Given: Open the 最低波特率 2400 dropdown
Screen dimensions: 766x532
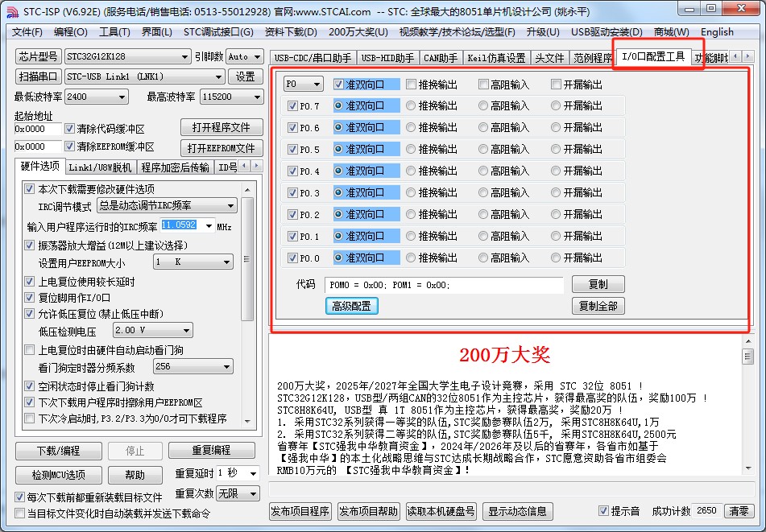Looking at the screenshot, I should pos(122,97).
